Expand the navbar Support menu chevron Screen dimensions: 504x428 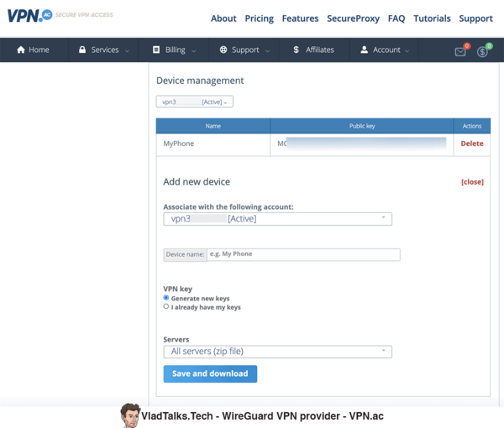[268, 50]
